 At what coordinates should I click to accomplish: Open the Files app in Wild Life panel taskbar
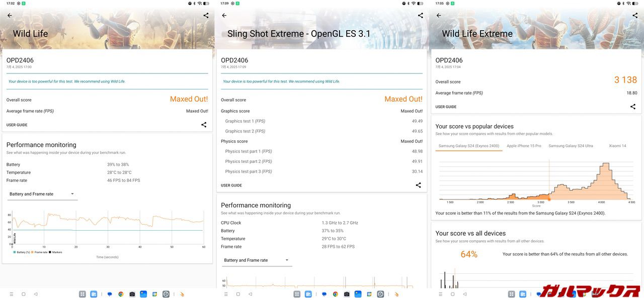(x=94, y=294)
